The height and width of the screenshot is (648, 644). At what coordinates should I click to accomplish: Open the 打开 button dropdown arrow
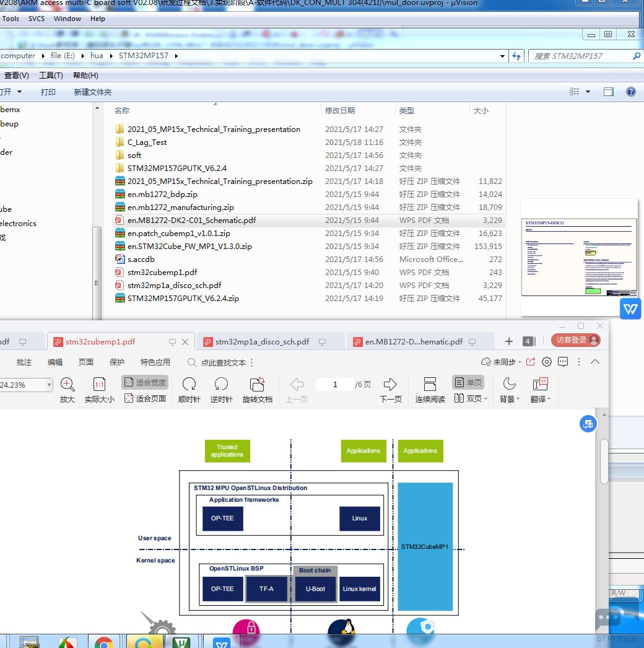[19, 92]
